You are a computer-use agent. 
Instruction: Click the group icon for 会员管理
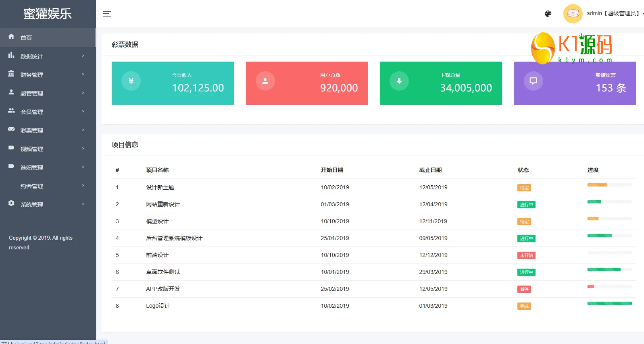coord(11,111)
